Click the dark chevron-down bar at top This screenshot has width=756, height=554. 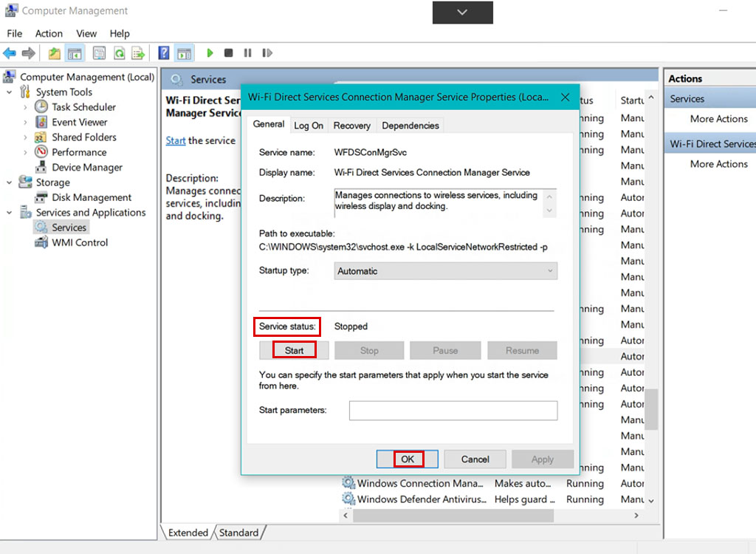tap(462, 13)
